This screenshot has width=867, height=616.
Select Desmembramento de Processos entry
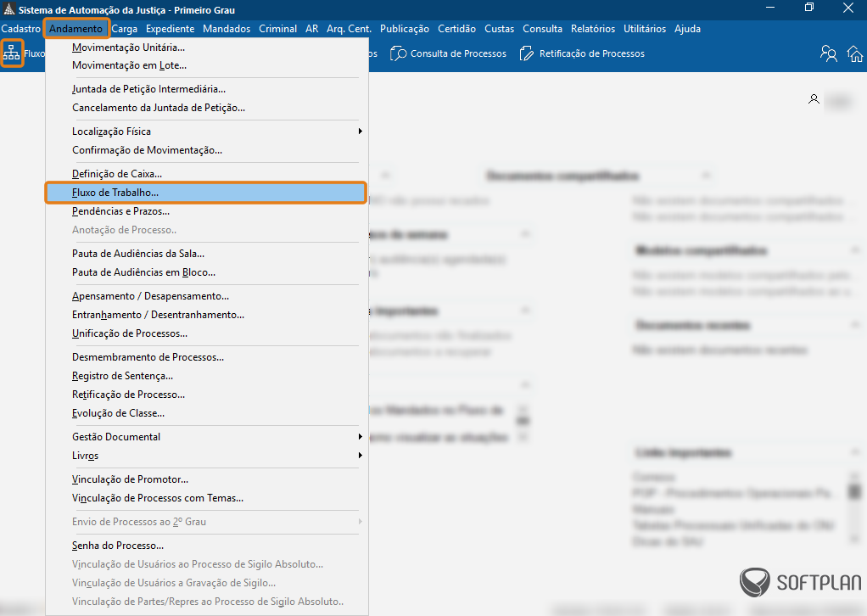207,357
